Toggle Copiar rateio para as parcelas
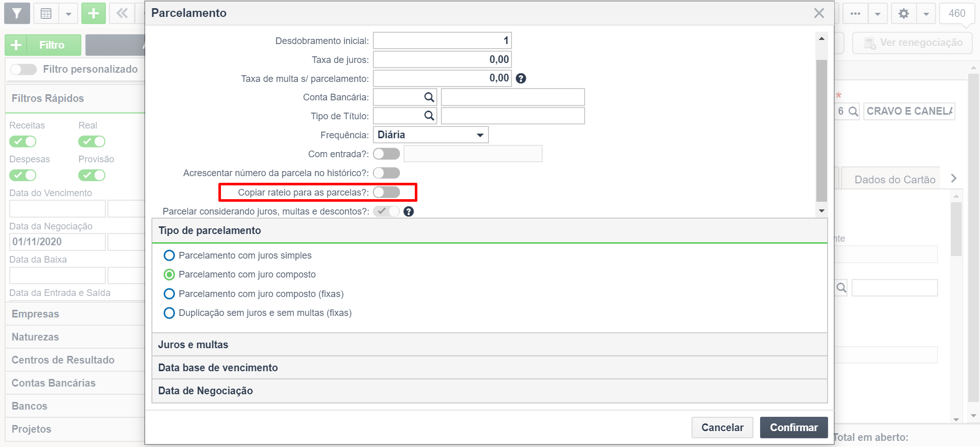Viewport: 980px width, 447px height. 386,192
